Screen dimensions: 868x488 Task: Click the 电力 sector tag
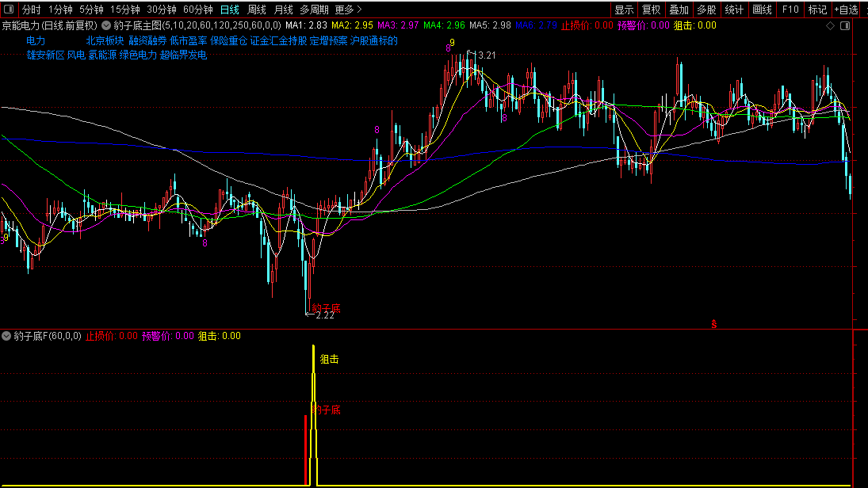(x=36, y=40)
